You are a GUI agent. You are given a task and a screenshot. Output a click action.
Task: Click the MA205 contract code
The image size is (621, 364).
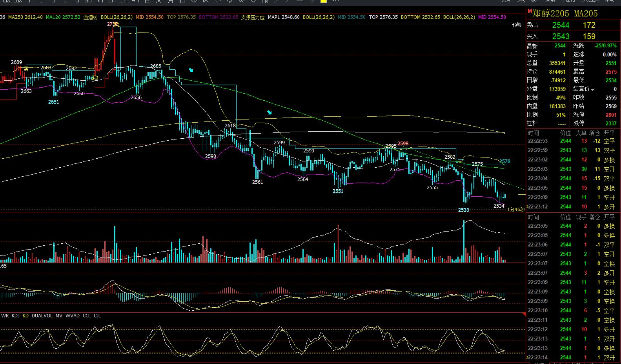(x=586, y=14)
